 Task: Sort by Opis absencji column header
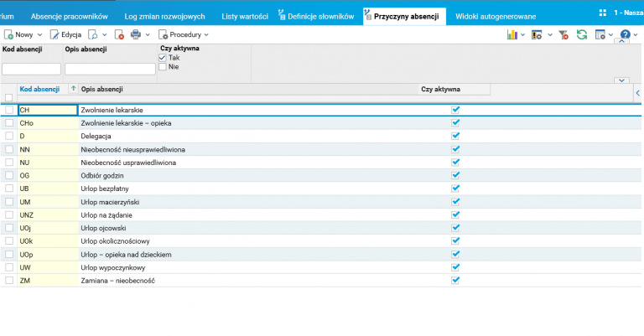click(x=101, y=89)
